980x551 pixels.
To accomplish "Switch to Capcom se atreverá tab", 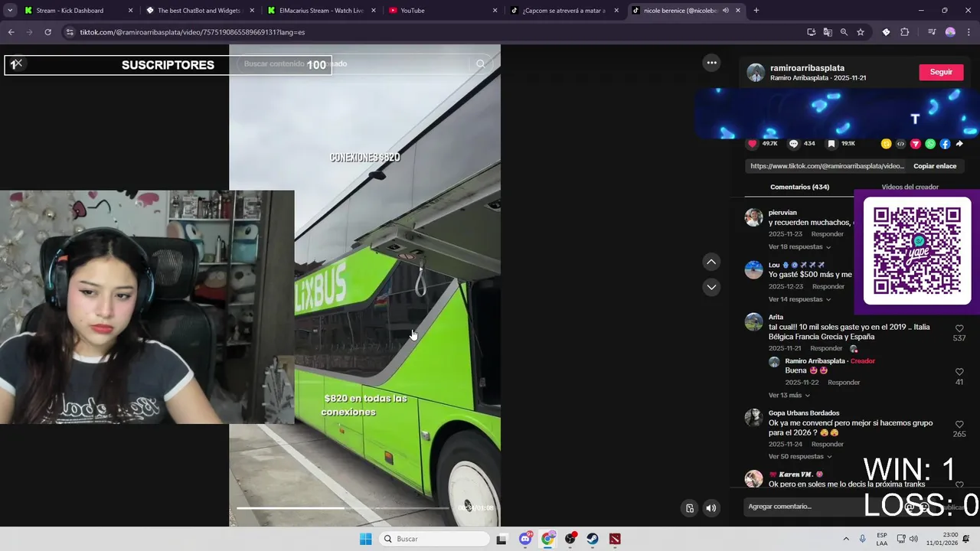I will pyautogui.click(x=563, y=11).
